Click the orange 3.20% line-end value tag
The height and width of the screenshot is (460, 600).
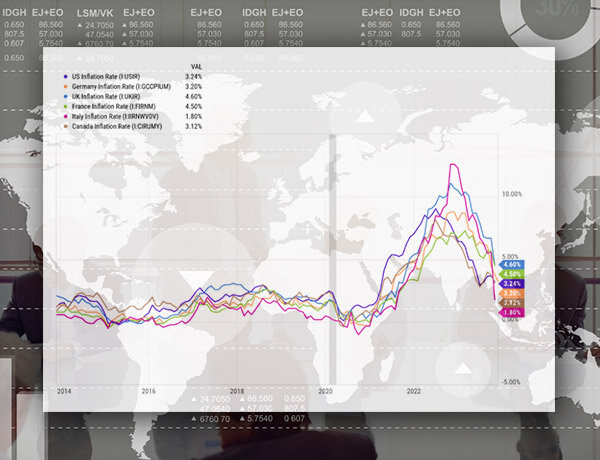tap(512, 294)
